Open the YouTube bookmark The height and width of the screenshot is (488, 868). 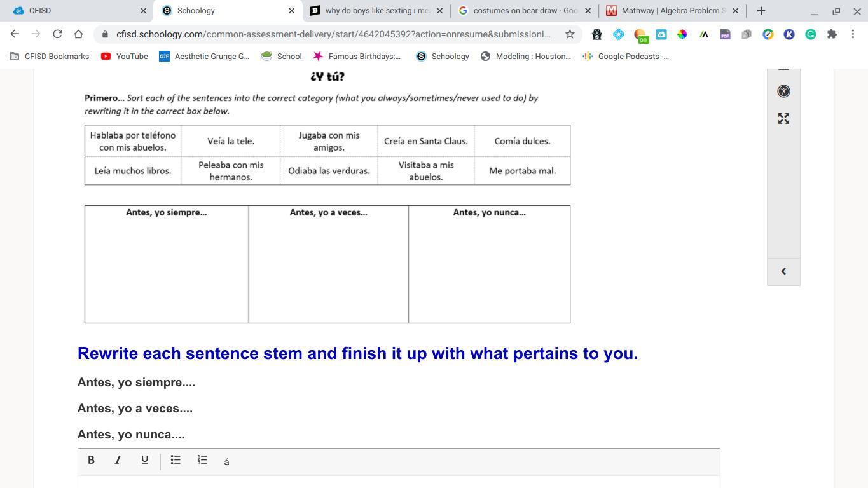coord(125,57)
